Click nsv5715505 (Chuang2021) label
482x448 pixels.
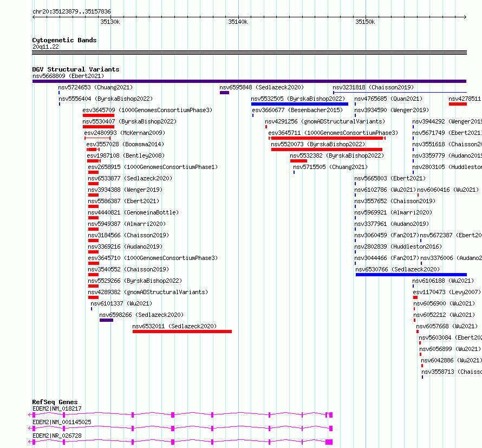330,167
